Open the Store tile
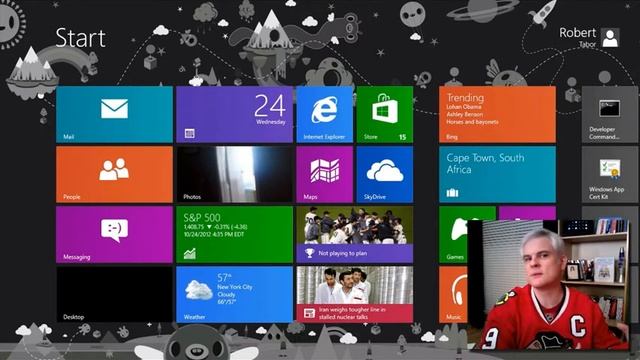This screenshot has height=360, width=640. click(385, 114)
